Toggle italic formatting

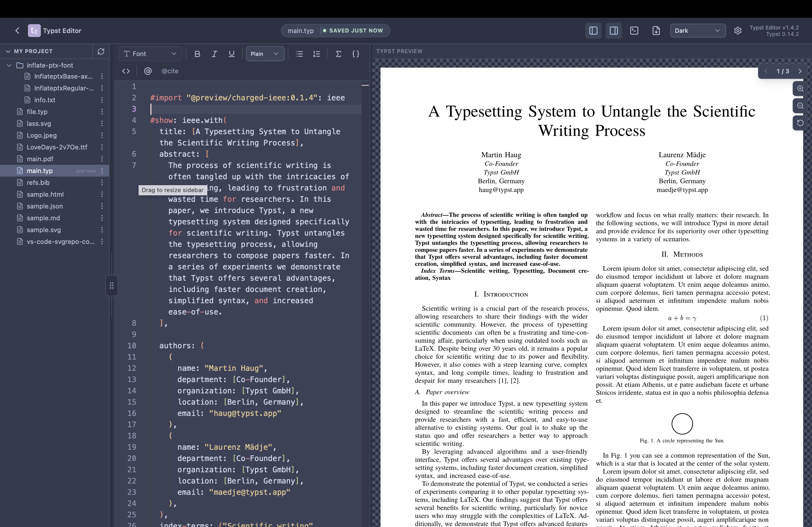[214, 54]
